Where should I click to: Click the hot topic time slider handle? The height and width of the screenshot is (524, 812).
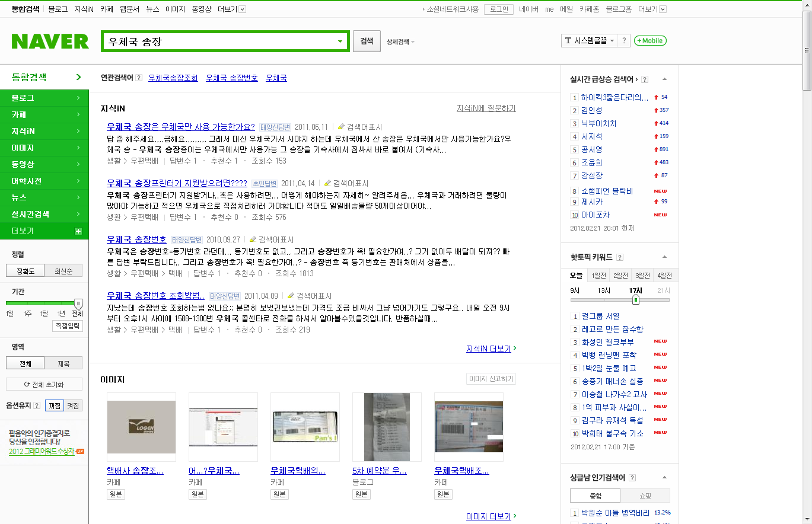(x=635, y=300)
